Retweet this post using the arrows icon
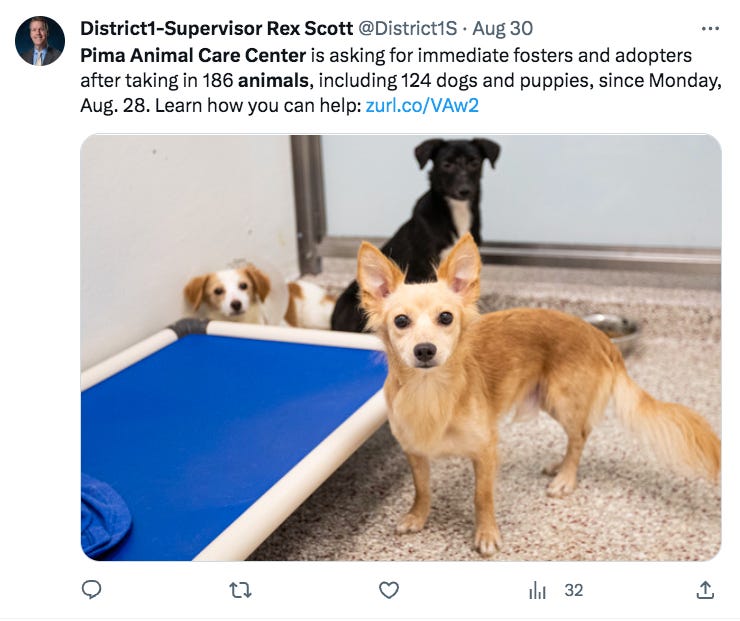Image resolution: width=740 pixels, height=621 pixels. [240, 590]
